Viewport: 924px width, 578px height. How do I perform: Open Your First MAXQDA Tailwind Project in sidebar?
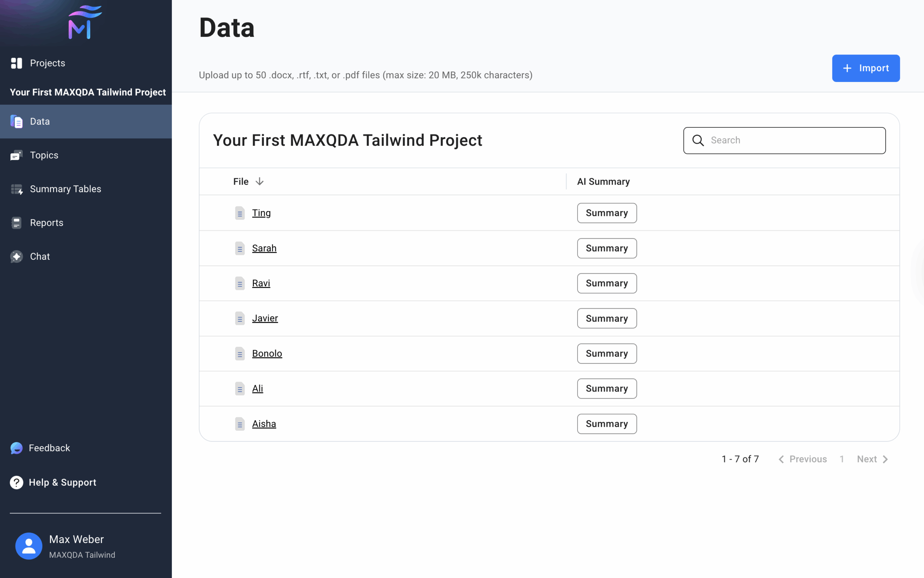click(87, 92)
